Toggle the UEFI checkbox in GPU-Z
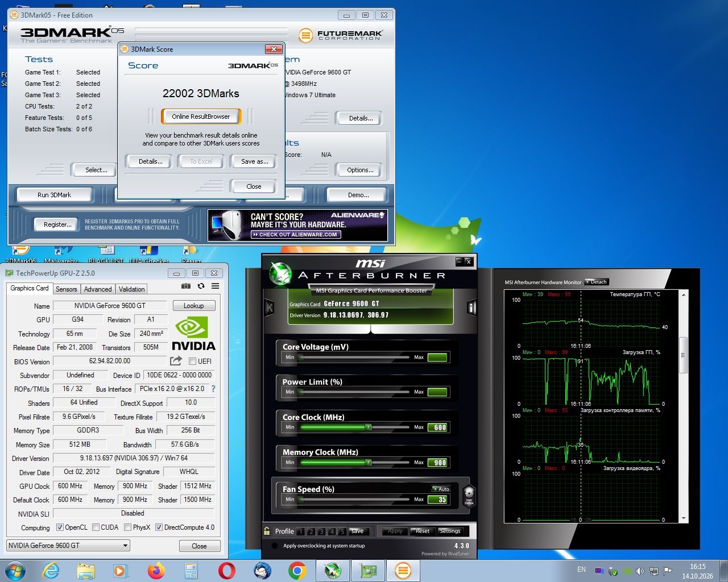 (x=192, y=361)
